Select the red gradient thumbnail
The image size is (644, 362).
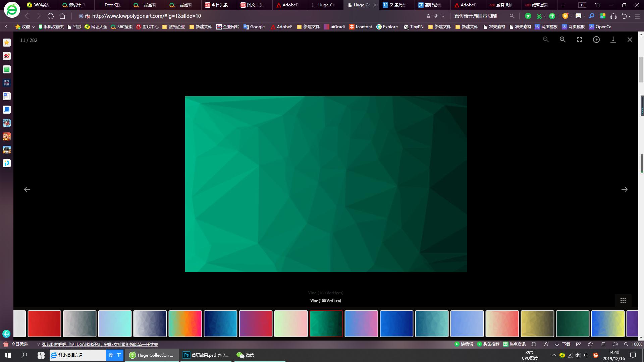[44, 323]
